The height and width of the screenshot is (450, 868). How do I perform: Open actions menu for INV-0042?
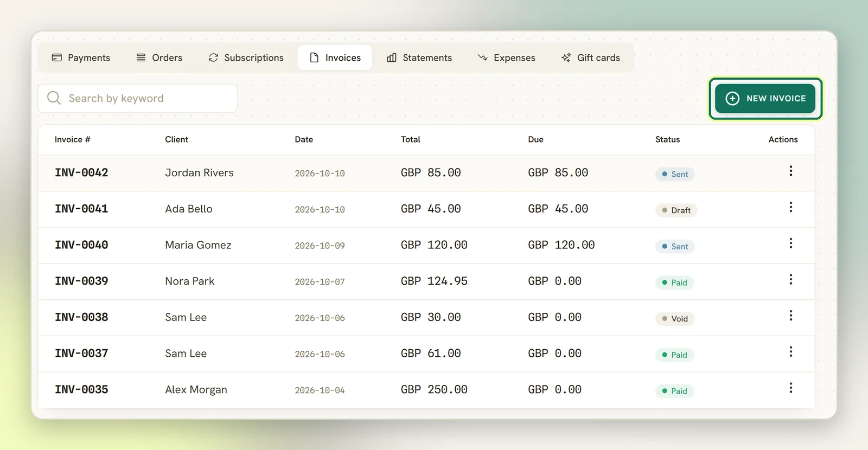click(x=790, y=171)
